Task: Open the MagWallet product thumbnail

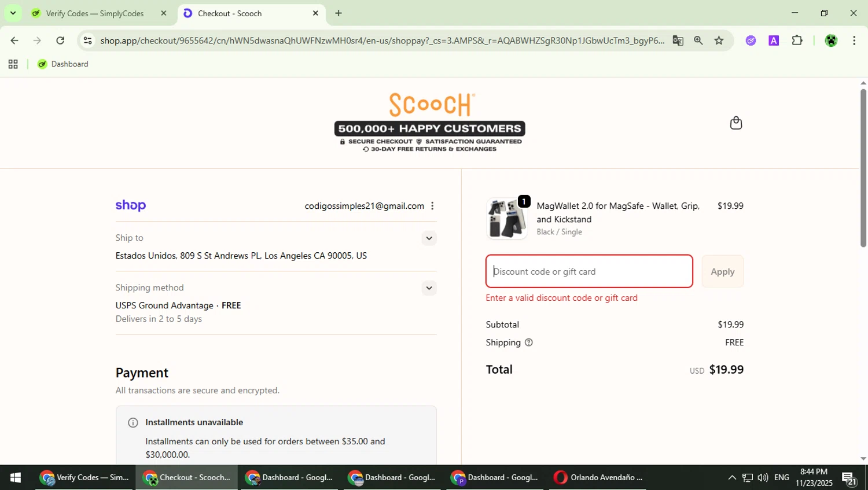Action: [506, 219]
